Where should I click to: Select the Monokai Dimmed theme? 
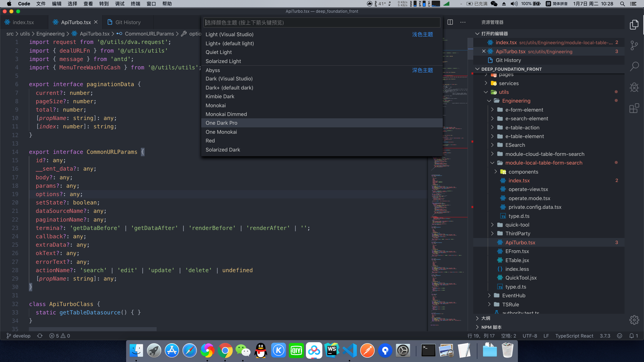tap(226, 114)
